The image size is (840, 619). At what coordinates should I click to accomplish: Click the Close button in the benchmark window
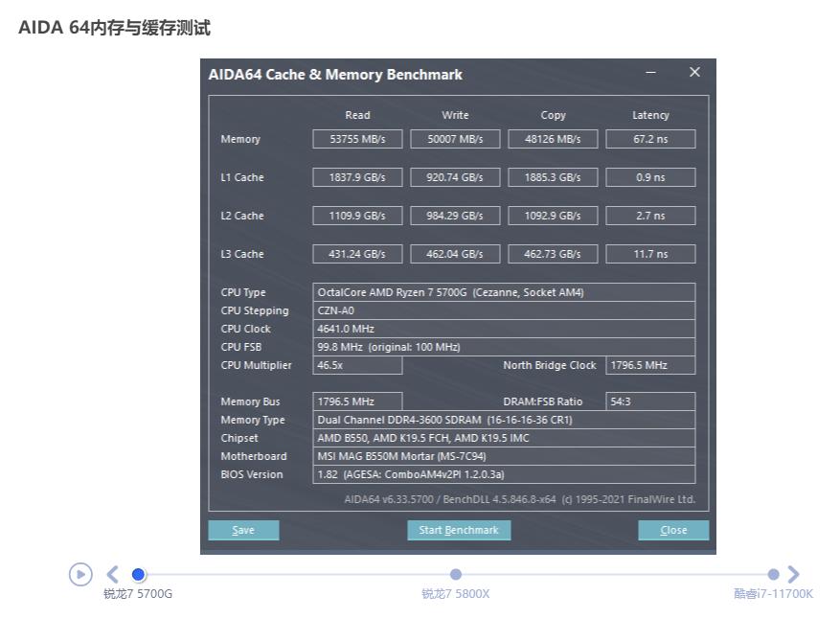(x=673, y=529)
